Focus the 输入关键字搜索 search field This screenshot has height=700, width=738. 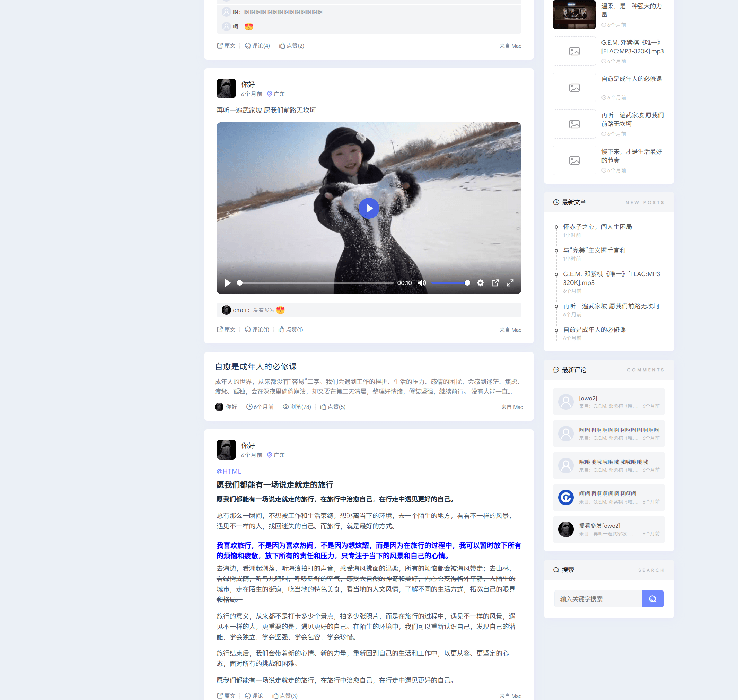598,599
